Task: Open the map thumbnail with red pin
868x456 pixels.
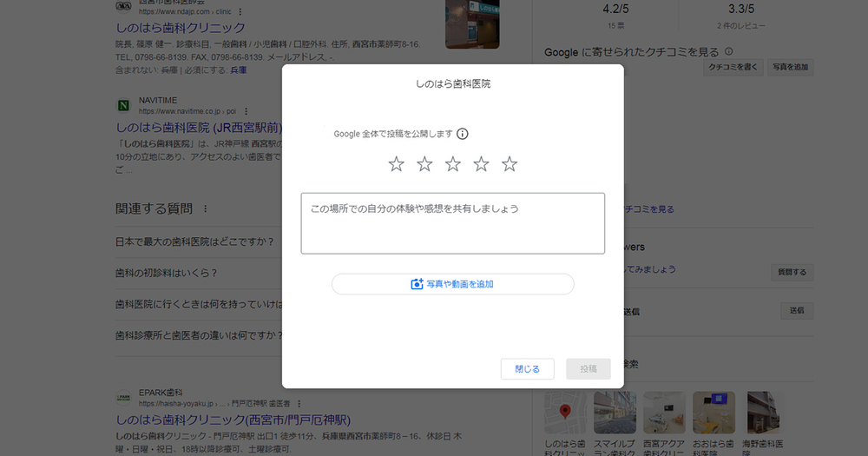Action: point(565,413)
